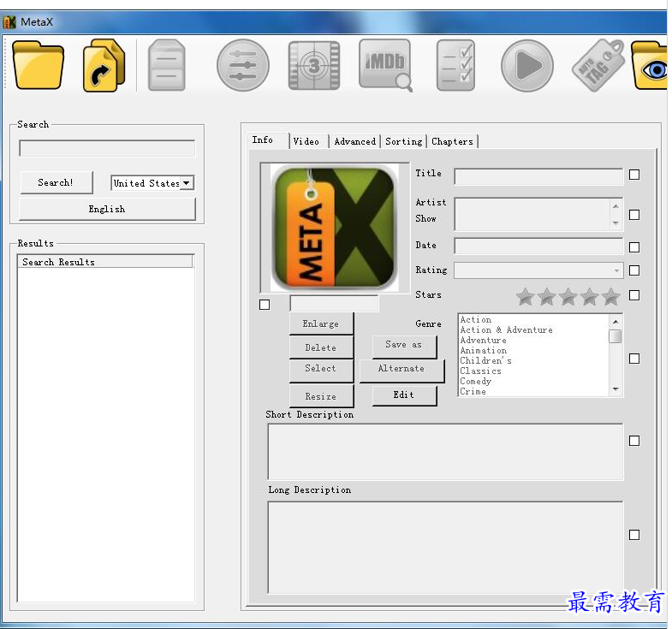Click the gray file cabinet icon
Viewport: 672px width, 629px height.
[x=166, y=66]
